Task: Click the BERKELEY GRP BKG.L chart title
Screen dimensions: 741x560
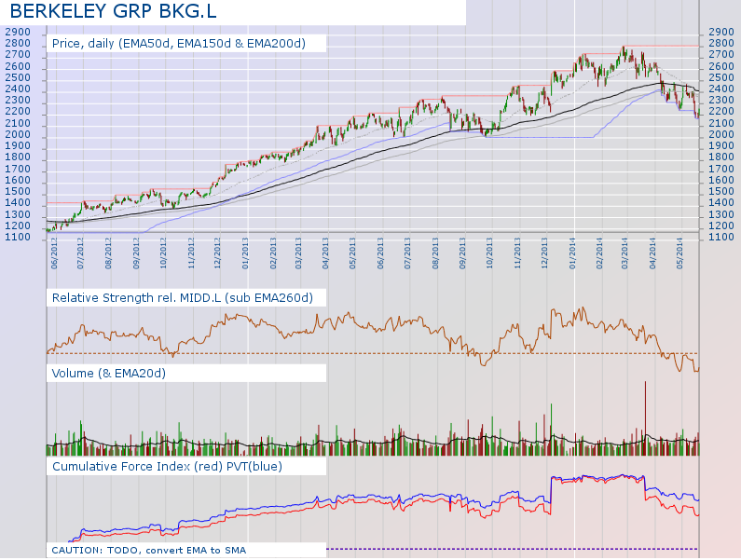Action: coord(113,11)
